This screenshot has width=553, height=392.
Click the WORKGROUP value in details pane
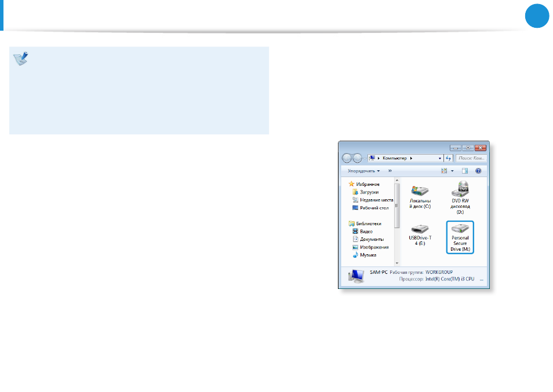tap(439, 272)
